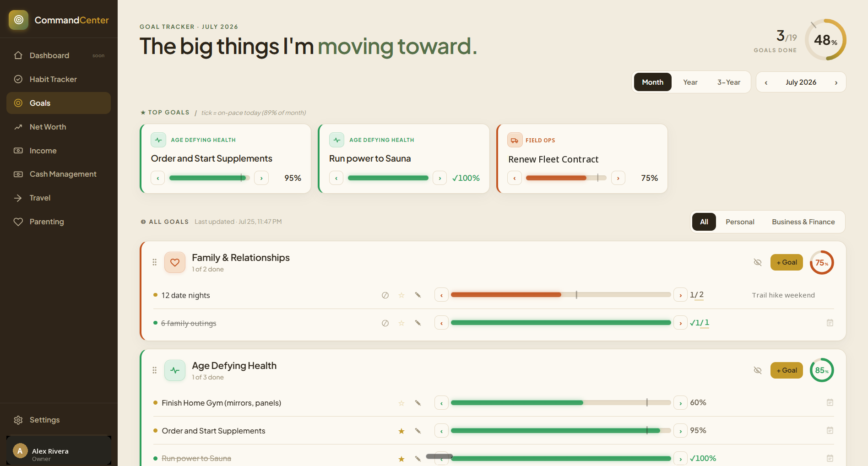Select Goals in the sidebar
Screen dimensions: 868x466
[59, 103]
